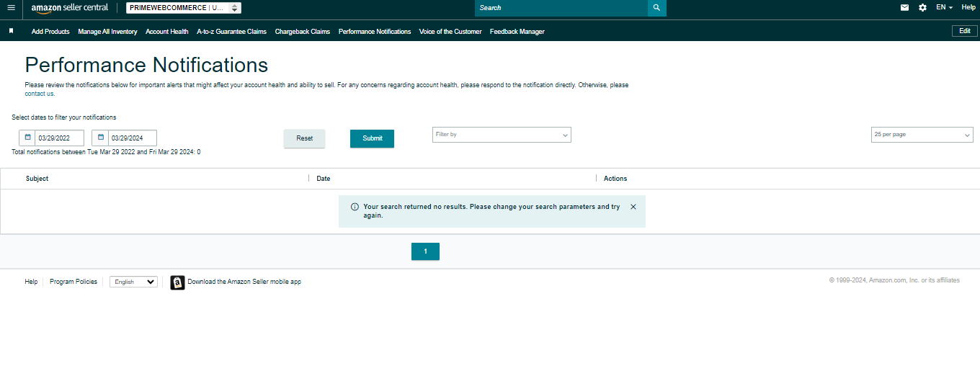Click the Amazon Seller mobile app icon

click(177, 282)
